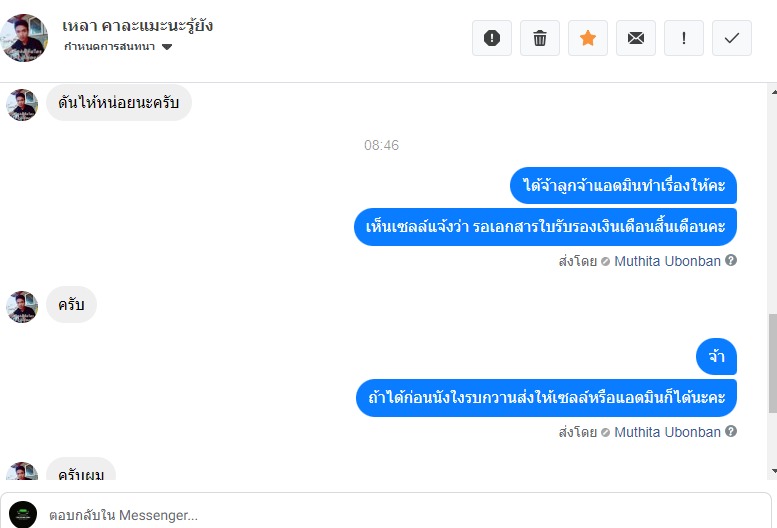Click the scrollbar down arrow
Image resolution: width=777 pixels, height=528 pixels.
[774, 471]
